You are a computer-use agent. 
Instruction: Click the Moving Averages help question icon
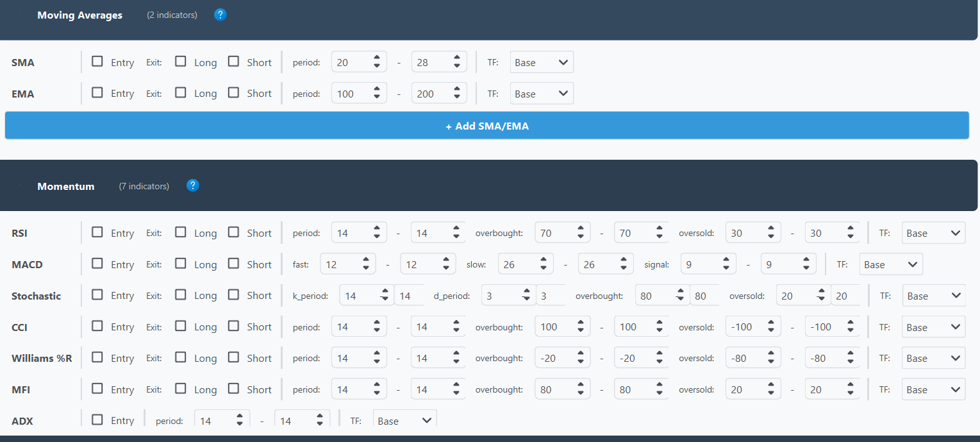click(220, 15)
